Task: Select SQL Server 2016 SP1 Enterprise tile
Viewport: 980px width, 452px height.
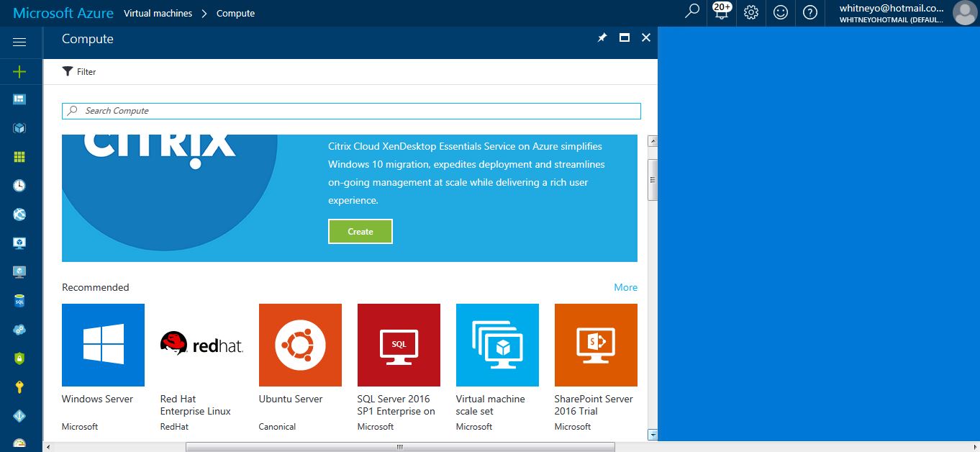Action: click(x=399, y=367)
